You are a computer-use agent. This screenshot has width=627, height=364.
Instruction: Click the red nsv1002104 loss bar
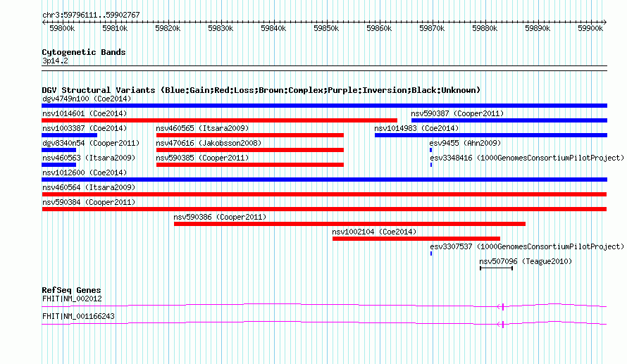pyautogui.click(x=416, y=239)
